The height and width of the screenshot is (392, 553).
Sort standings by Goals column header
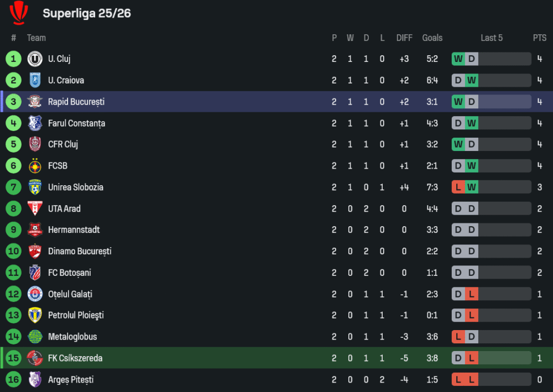pyautogui.click(x=432, y=38)
